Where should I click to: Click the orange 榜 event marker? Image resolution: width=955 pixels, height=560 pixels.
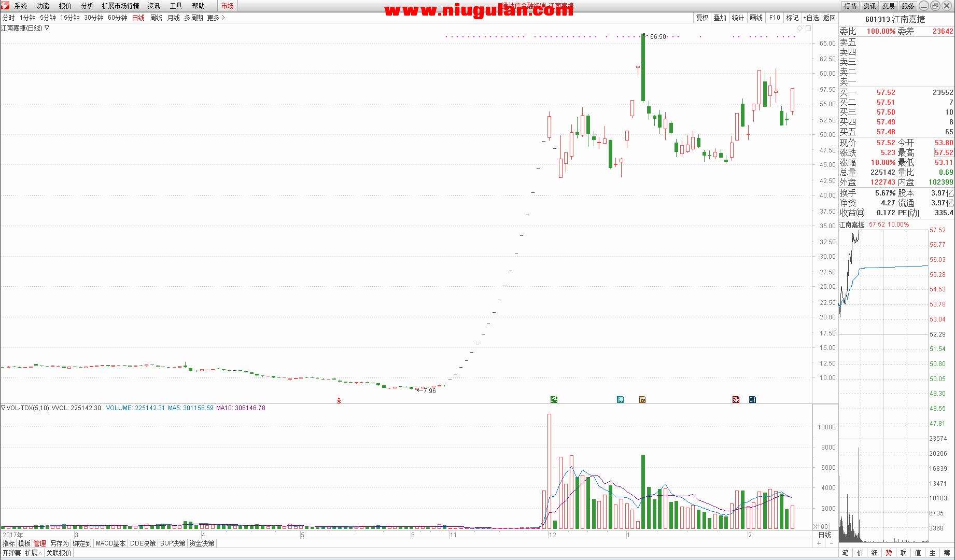[642, 399]
